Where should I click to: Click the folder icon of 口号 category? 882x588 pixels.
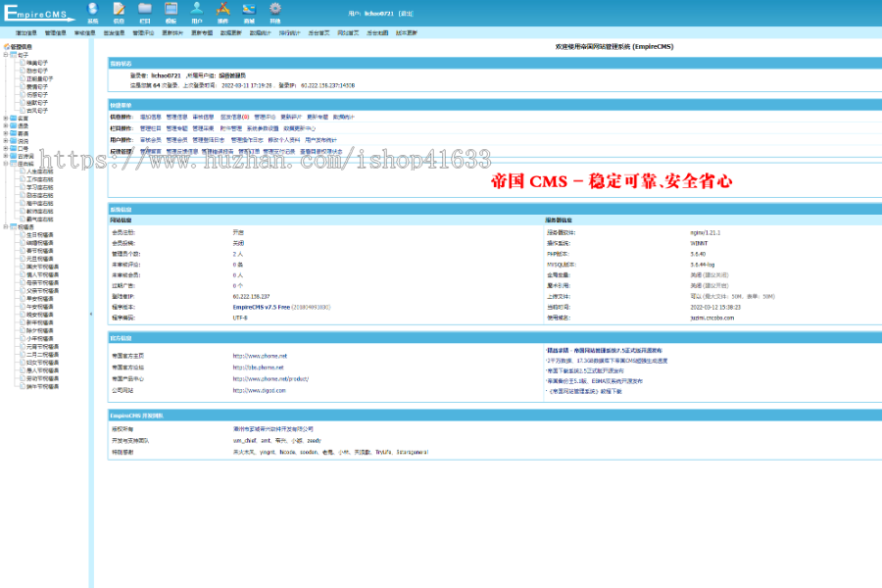[14, 149]
